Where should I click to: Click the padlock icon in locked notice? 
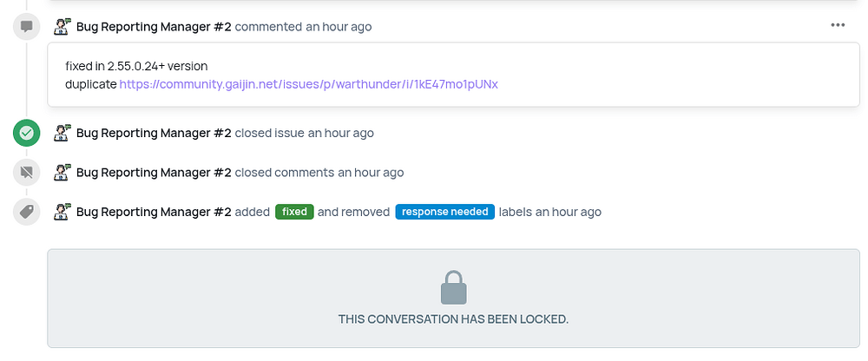pyautogui.click(x=453, y=287)
